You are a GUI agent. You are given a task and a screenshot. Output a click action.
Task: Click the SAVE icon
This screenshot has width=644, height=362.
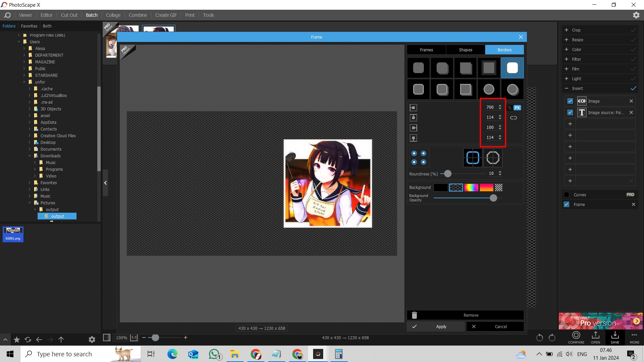[x=615, y=338]
